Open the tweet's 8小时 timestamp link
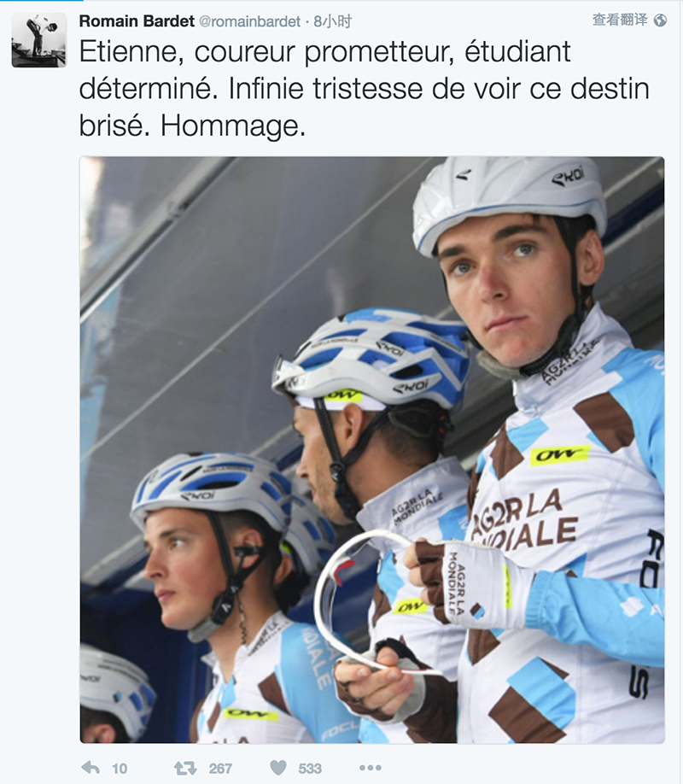The image size is (683, 784). [x=332, y=21]
